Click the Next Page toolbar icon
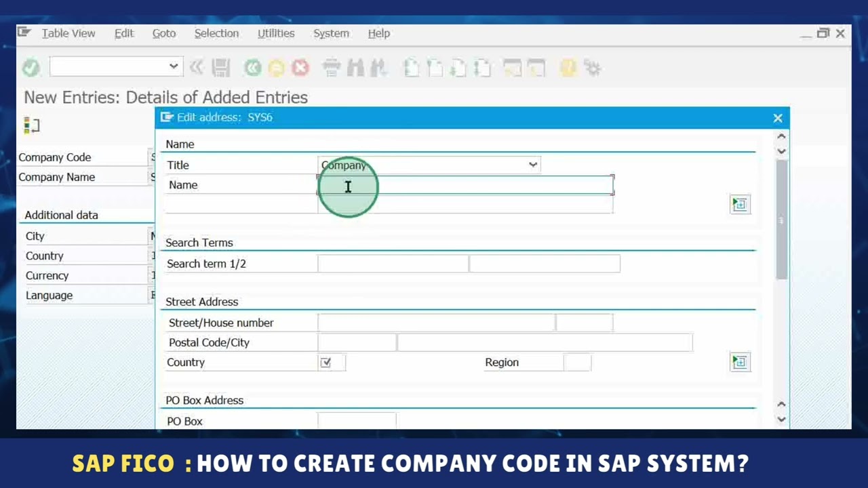Viewport: 868px width, 488px height. click(458, 67)
